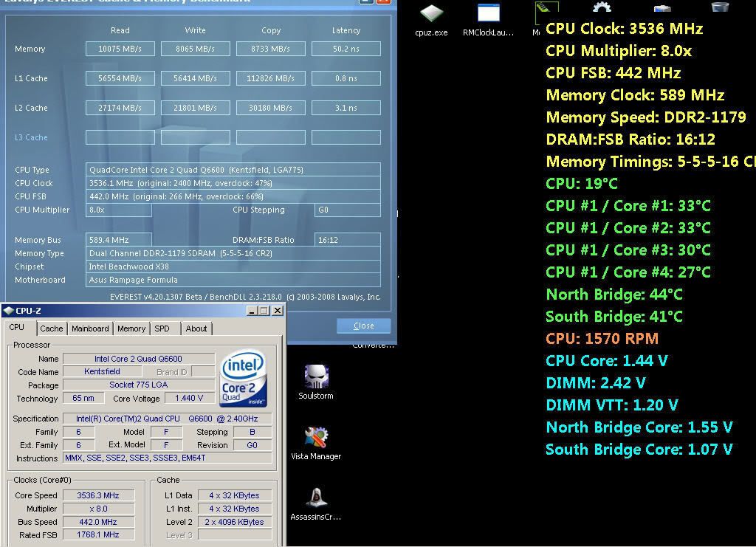The width and height of the screenshot is (756, 547).
Task: Click the Memory Copy value 8733 MB/s
Action: point(270,49)
